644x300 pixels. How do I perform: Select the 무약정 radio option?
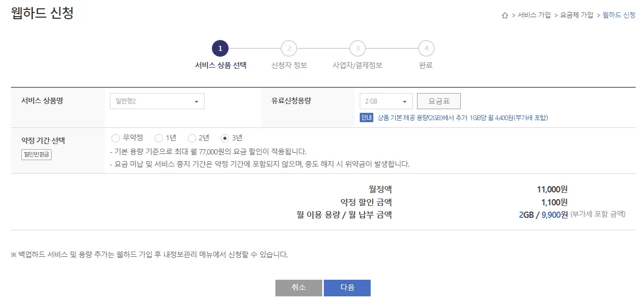115,138
